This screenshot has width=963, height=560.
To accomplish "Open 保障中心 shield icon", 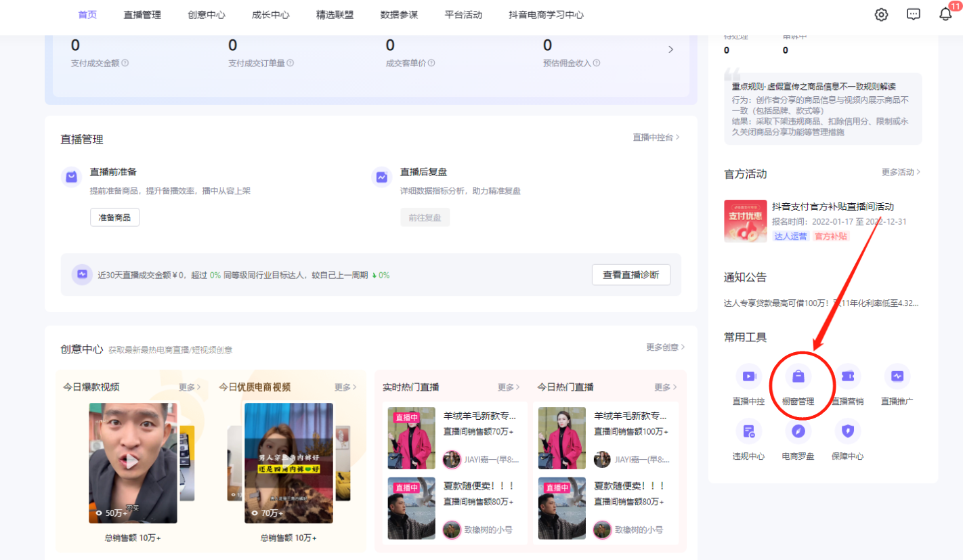I will (848, 431).
